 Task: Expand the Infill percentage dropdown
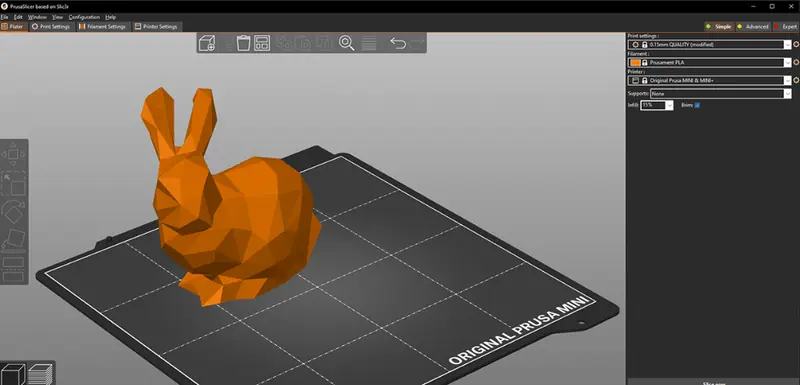tap(669, 105)
